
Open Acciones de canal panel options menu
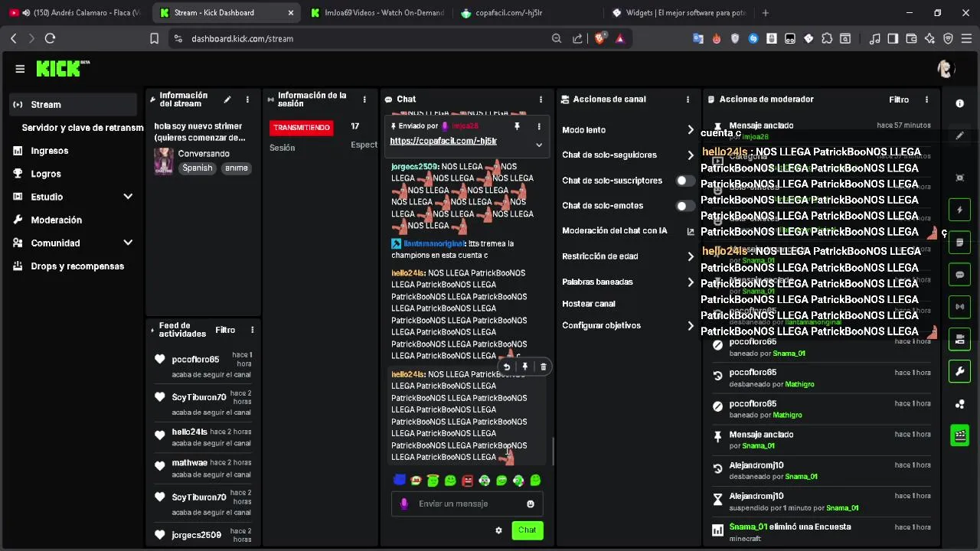click(x=688, y=99)
